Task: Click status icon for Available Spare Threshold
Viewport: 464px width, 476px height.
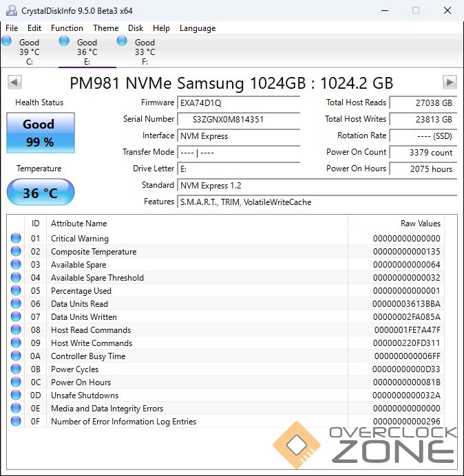Action: pyautogui.click(x=16, y=277)
